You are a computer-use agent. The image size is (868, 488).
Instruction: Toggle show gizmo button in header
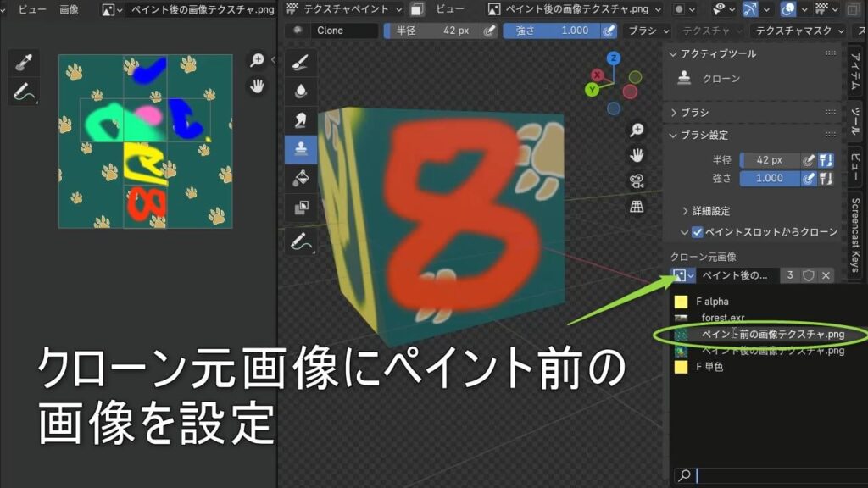(x=750, y=8)
